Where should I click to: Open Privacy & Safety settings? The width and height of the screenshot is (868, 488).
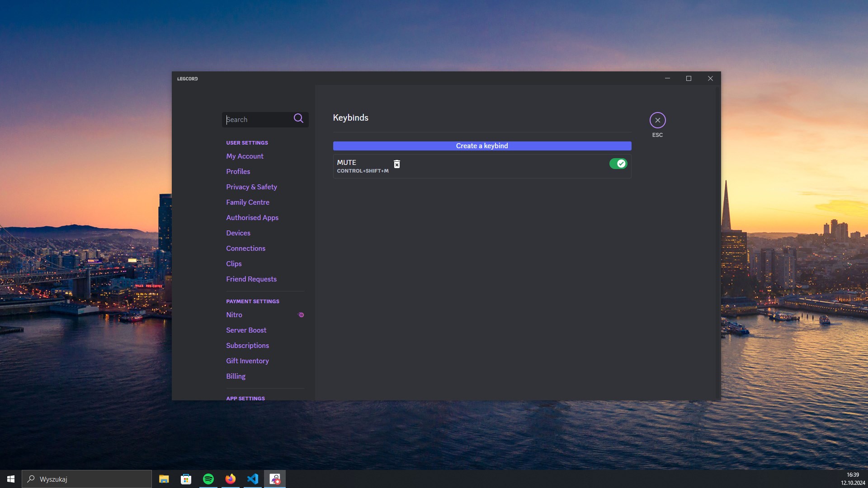point(251,187)
